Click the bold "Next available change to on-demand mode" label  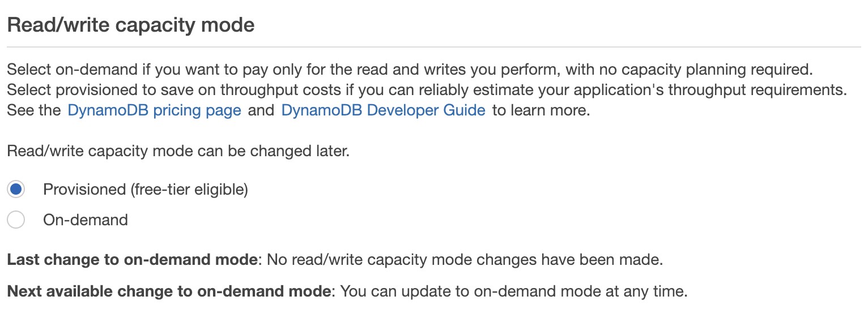(x=169, y=292)
